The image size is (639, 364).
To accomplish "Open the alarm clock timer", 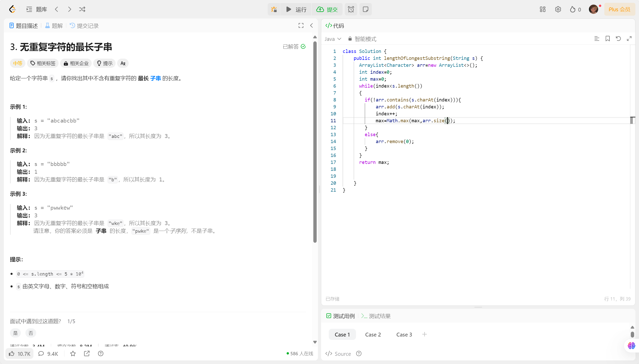I will tap(351, 10).
